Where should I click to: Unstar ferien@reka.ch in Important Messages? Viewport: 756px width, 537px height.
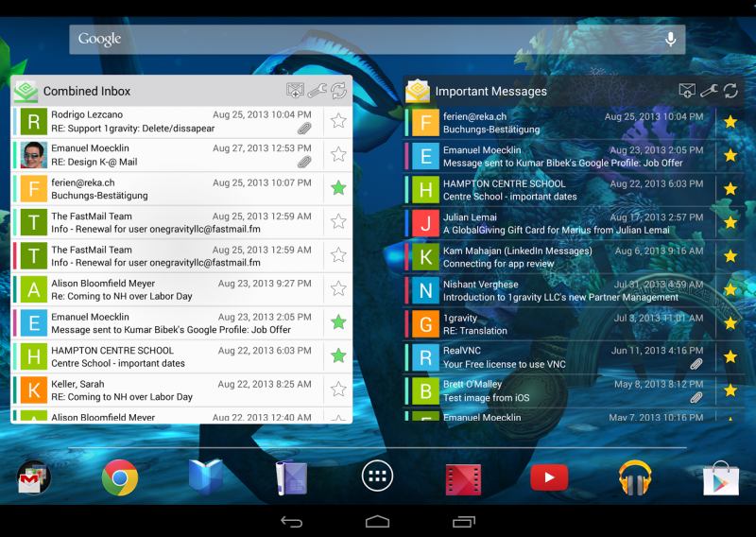point(730,122)
